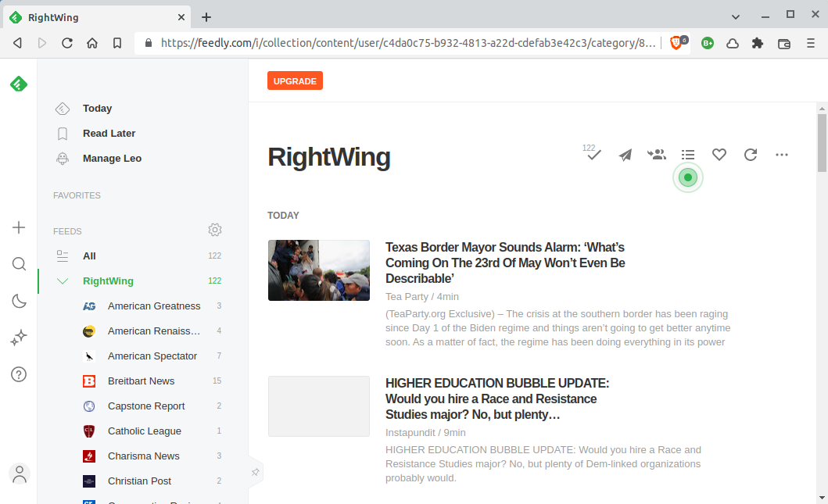
Task: Click the Feedly logo icon in the sidebar
Action: pyautogui.click(x=19, y=84)
